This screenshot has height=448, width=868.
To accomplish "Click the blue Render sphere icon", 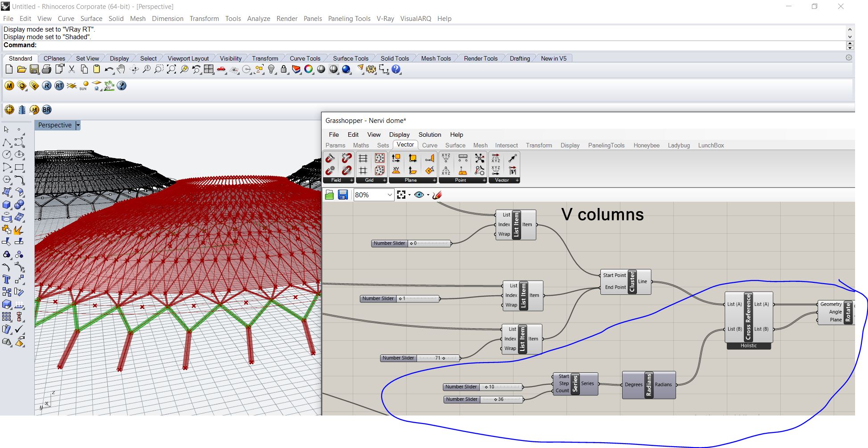I will point(346,69).
